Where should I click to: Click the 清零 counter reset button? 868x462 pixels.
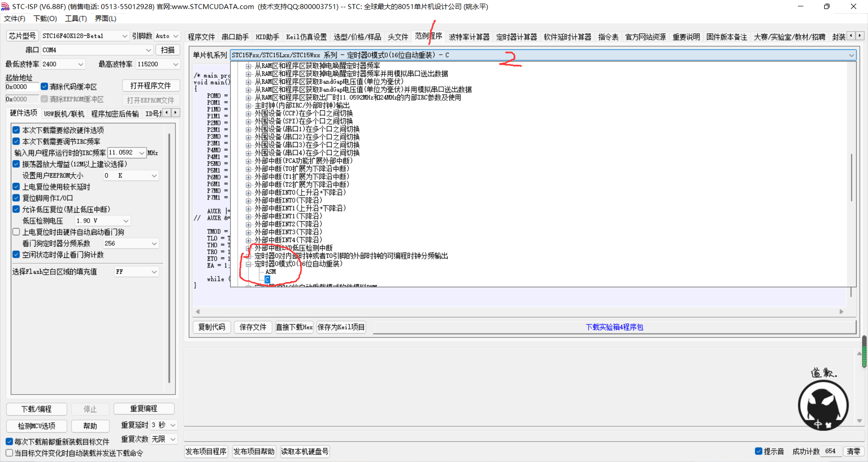(x=854, y=451)
